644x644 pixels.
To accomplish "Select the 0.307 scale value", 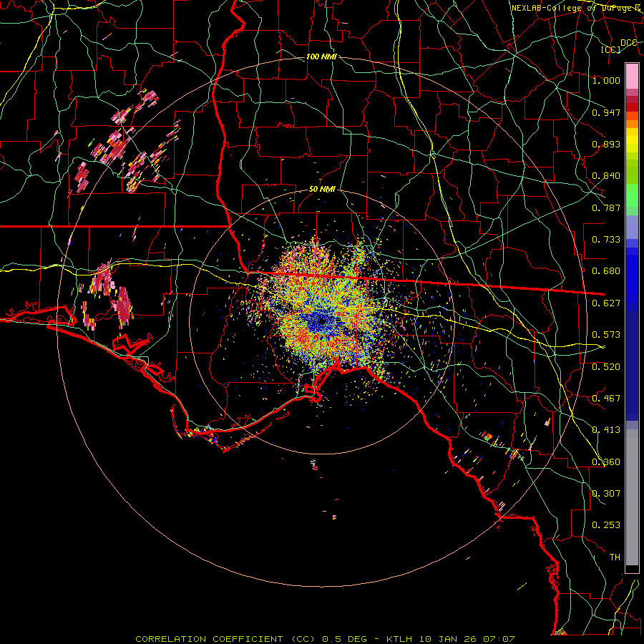I will [x=606, y=494].
